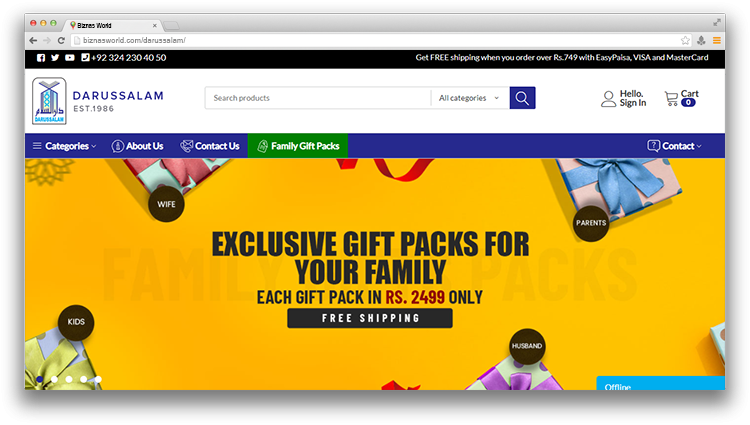Screen dimensions: 750x425
Task: Expand the All categories dropdown
Action: pyautogui.click(x=469, y=98)
